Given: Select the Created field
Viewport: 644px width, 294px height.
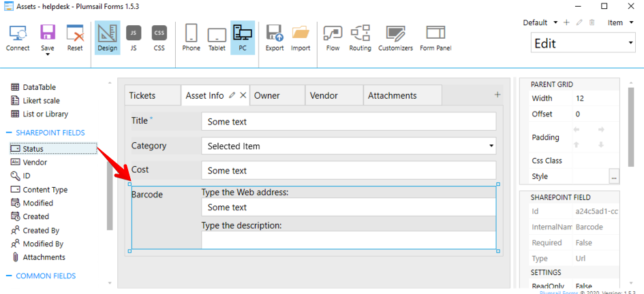Looking at the screenshot, I should click(x=30, y=216).
